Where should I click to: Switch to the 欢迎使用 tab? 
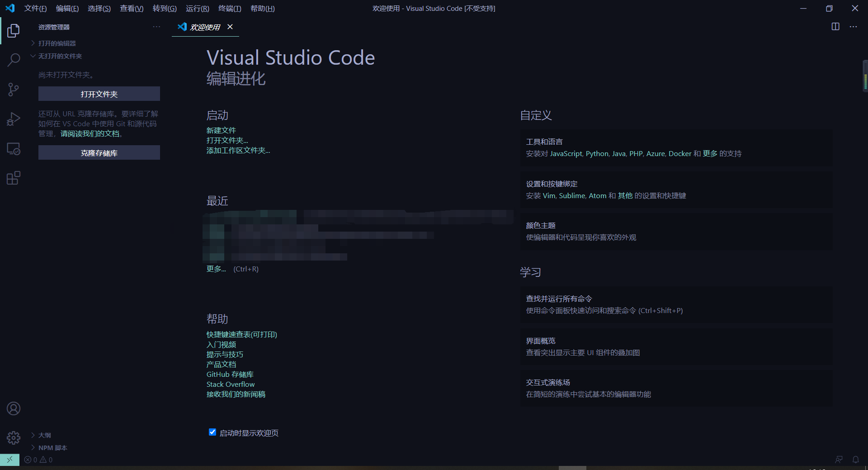point(205,27)
